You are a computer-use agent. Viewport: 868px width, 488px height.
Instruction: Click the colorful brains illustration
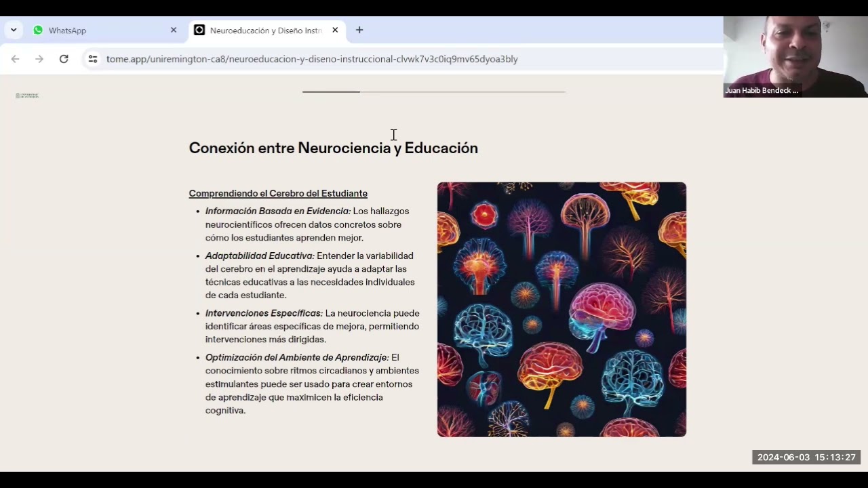click(x=561, y=309)
